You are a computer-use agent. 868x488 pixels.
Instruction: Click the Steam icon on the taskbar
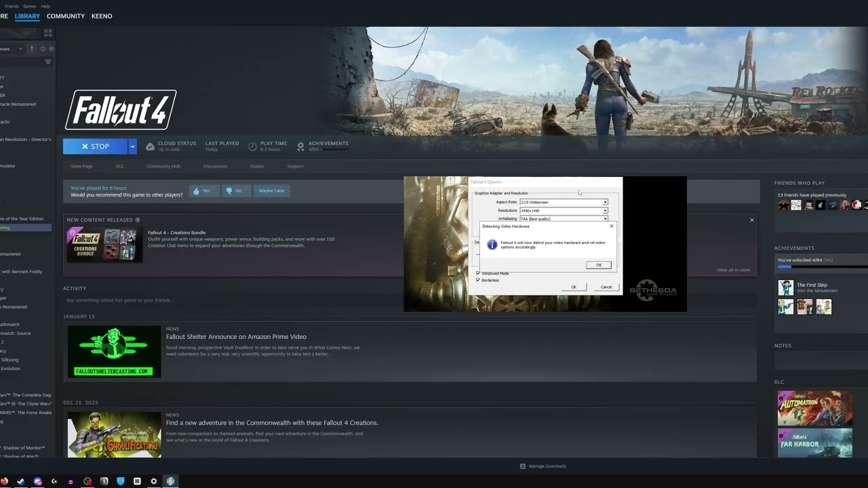coord(21,481)
